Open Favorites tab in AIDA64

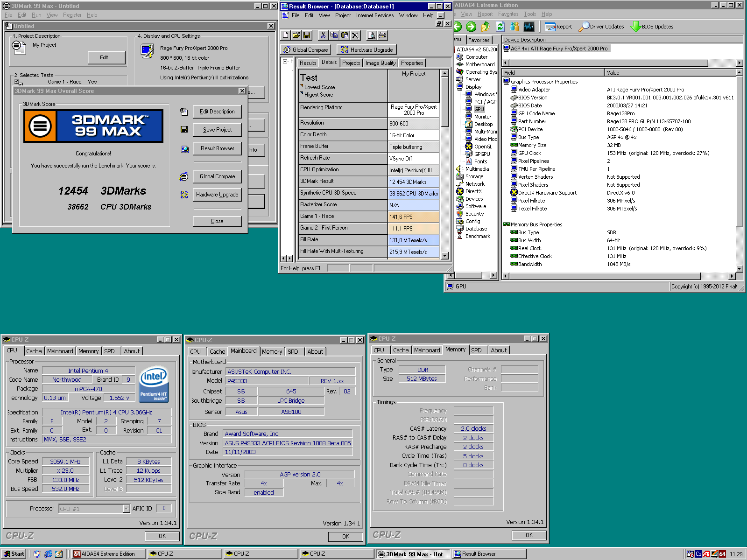(479, 40)
